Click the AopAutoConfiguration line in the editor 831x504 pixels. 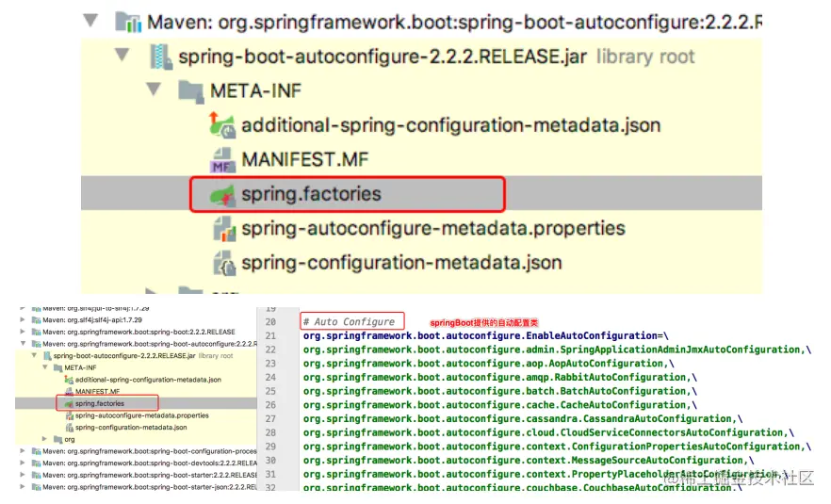coord(488,364)
